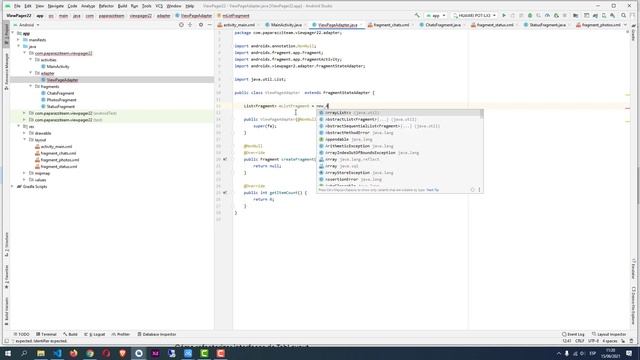Collapse the adapter package
640x360 pixels.
tap(31, 73)
